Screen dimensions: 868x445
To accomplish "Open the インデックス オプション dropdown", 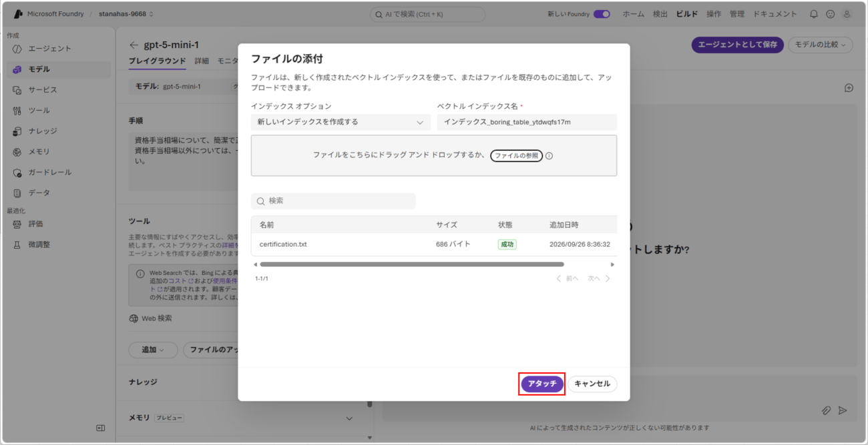I will pyautogui.click(x=341, y=122).
